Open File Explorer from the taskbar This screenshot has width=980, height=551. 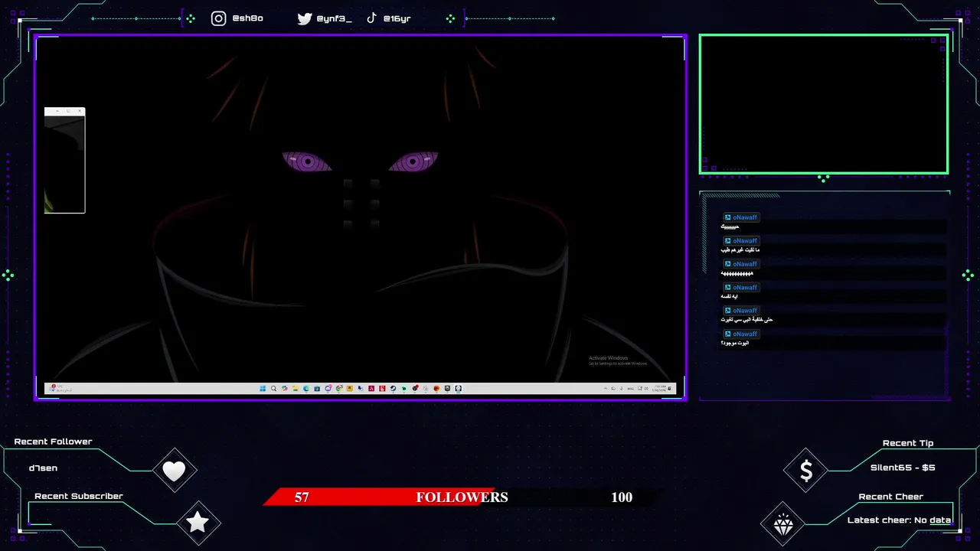(296, 388)
